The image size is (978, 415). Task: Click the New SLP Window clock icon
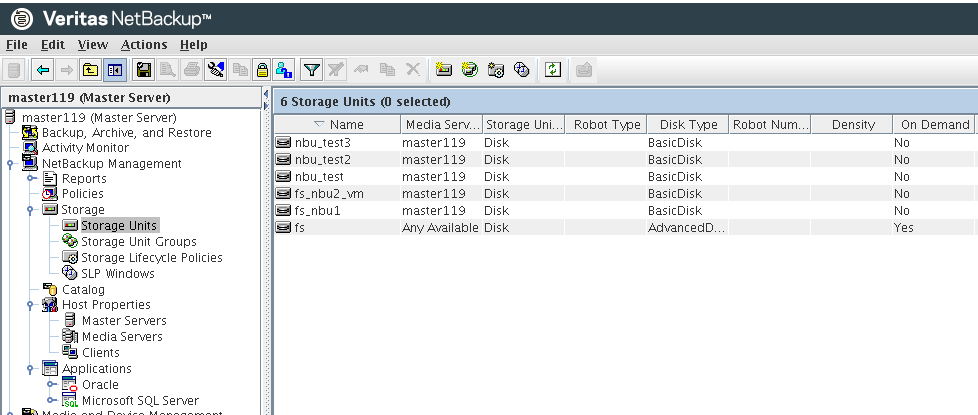coord(520,70)
